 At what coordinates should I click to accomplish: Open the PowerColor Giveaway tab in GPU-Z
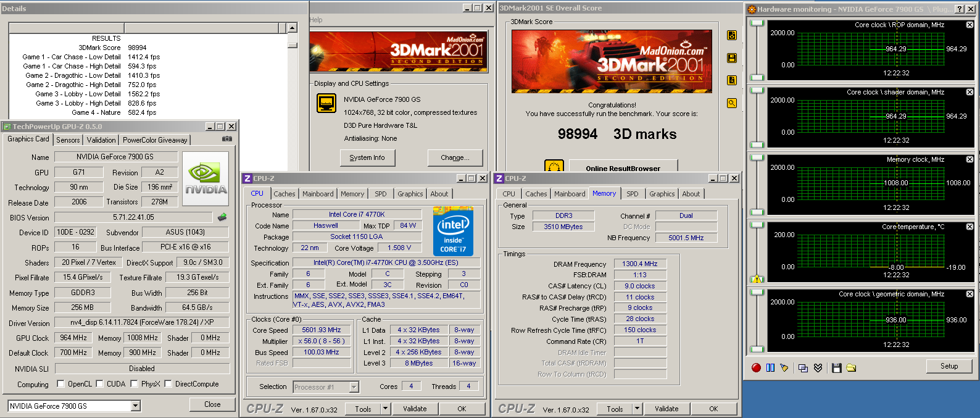pos(155,140)
